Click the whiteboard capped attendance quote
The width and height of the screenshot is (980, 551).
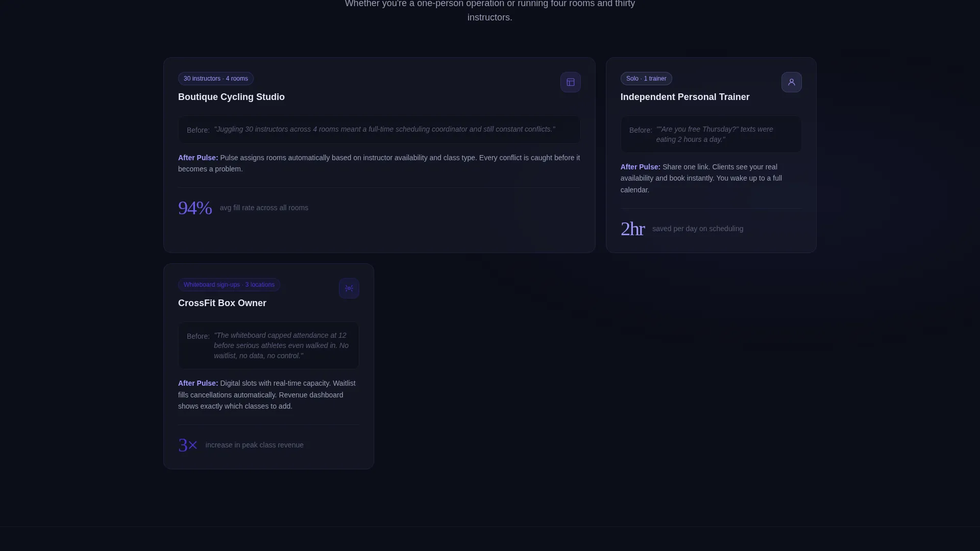[x=281, y=345]
